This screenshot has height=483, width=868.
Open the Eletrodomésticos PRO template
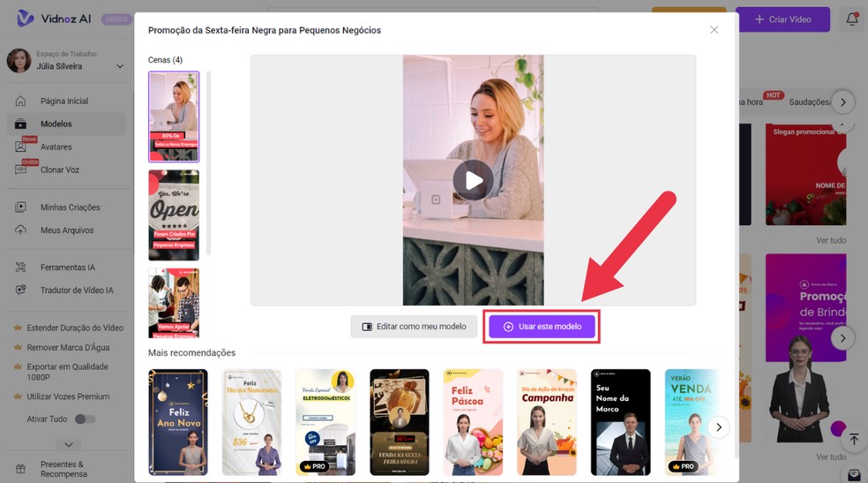click(325, 422)
